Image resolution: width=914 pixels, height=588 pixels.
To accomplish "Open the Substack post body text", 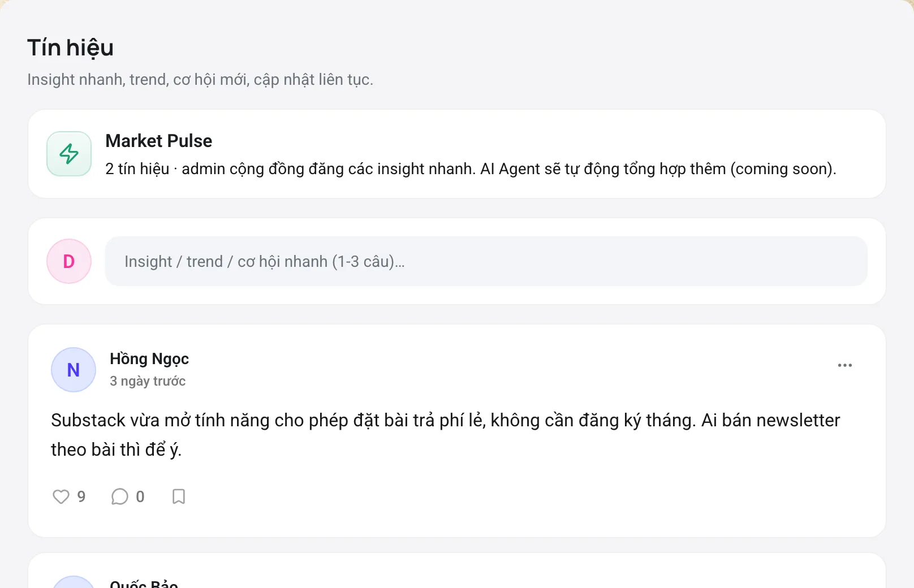I will (446, 435).
